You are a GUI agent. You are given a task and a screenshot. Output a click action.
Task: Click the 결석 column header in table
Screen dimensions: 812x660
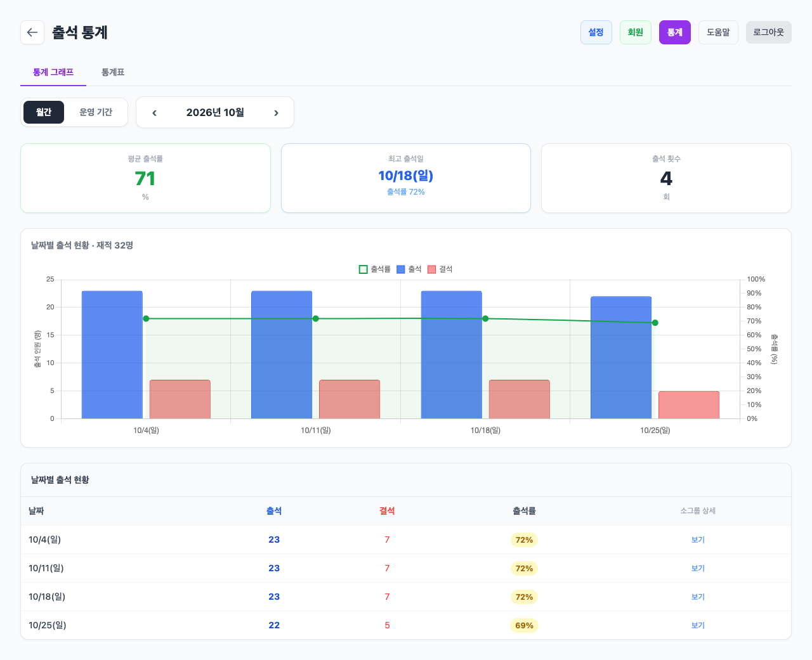pos(387,511)
